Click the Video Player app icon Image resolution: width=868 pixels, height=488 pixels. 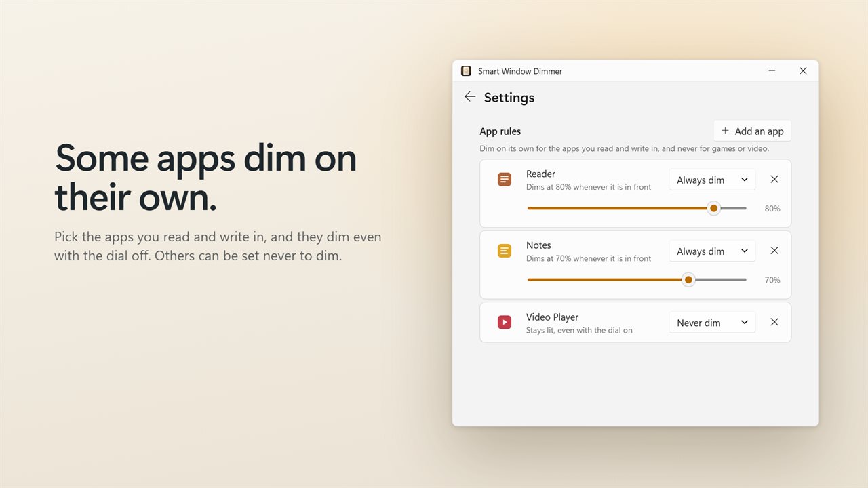(x=505, y=323)
